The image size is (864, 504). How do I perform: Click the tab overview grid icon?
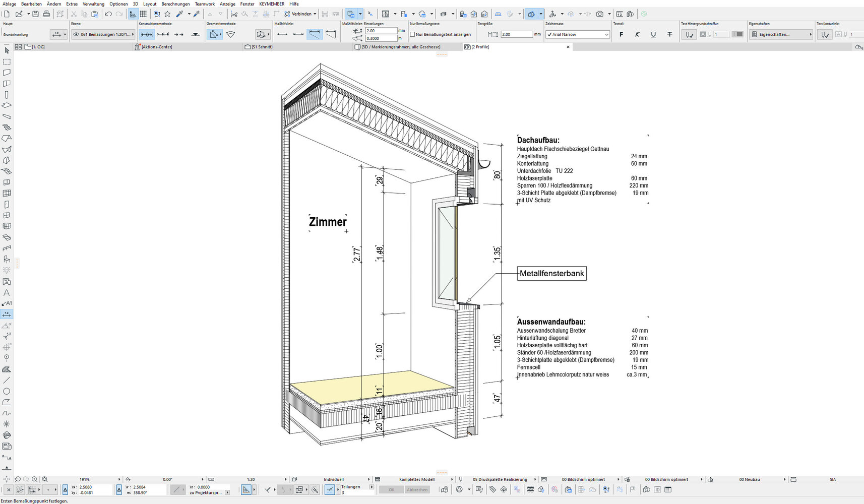coord(18,47)
